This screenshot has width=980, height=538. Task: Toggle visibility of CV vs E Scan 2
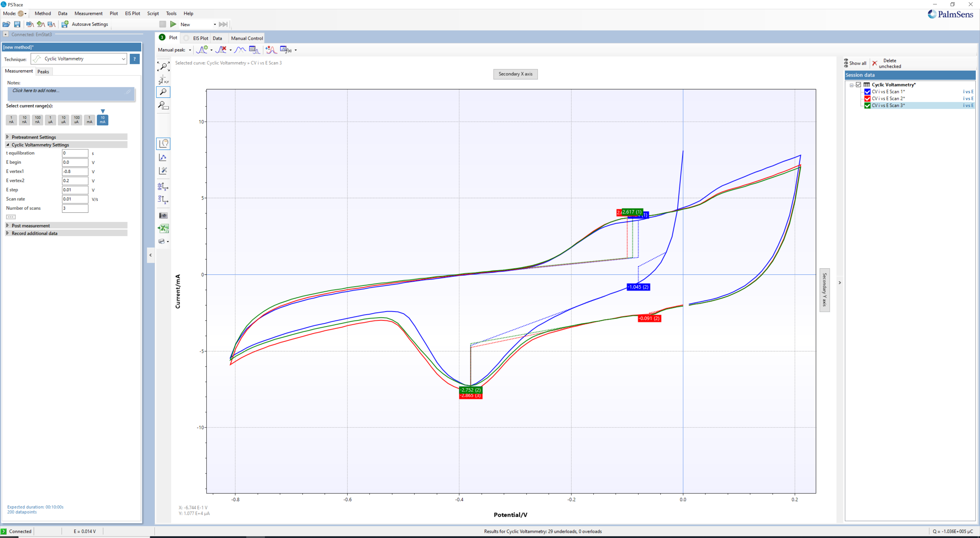867,98
